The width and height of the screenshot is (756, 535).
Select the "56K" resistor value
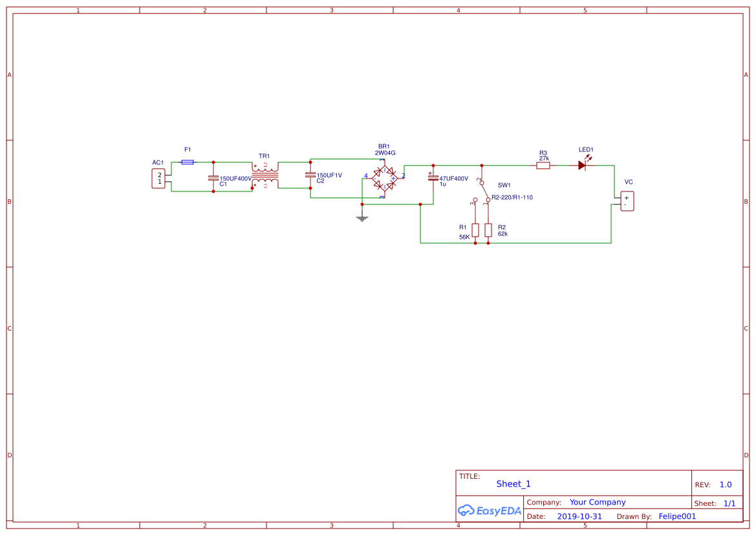(x=464, y=237)
